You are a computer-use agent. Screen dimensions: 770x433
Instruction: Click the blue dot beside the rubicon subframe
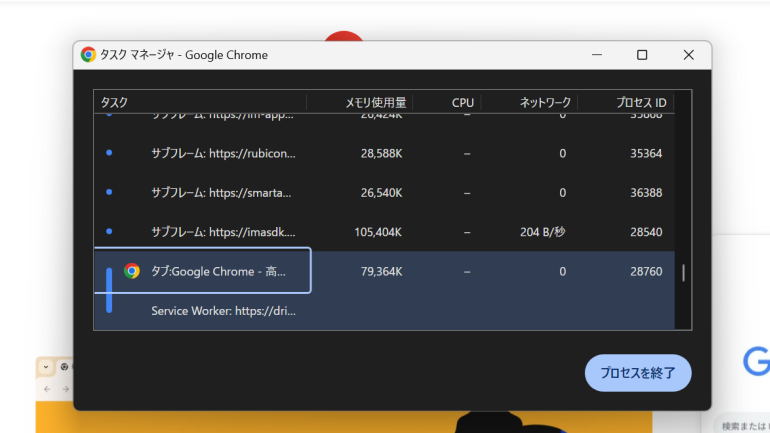(x=109, y=153)
